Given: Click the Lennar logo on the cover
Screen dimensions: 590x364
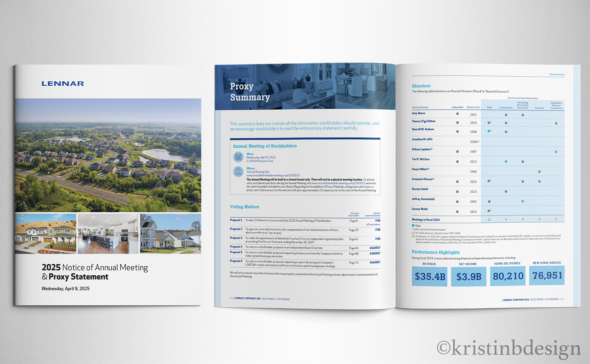Looking at the screenshot, I should pyautogui.click(x=63, y=83).
